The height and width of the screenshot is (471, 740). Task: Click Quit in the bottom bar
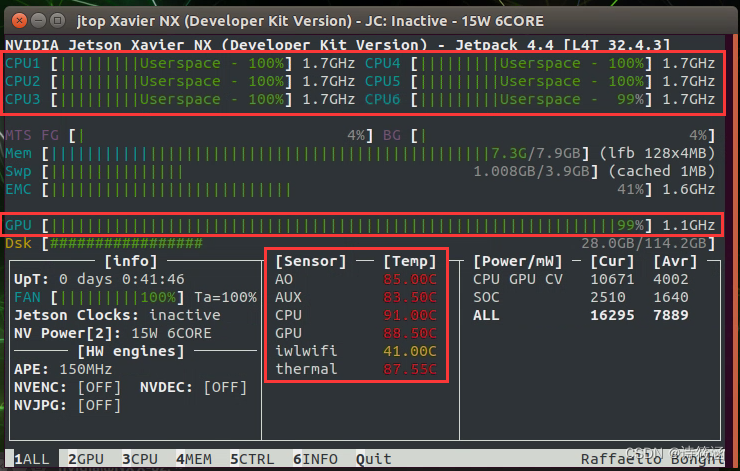coord(374,459)
